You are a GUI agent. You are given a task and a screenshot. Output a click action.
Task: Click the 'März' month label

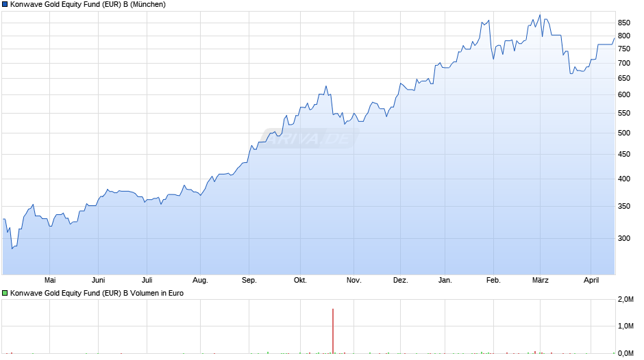tap(540, 280)
